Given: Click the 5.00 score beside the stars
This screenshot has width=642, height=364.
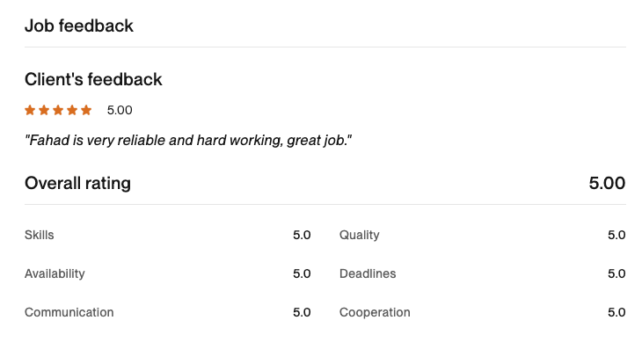Looking at the screenshot, I should tap(120, 111).
